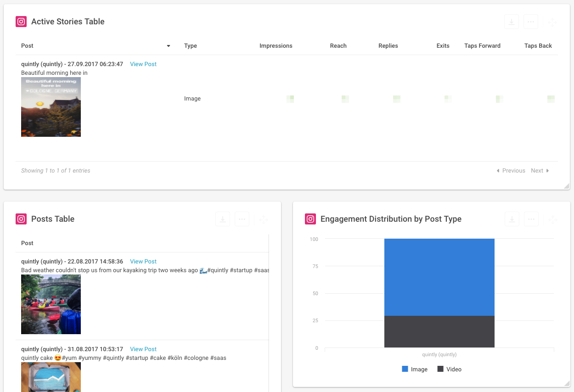The image size is (574, 392).
Task: Sort by the Exits column header
Action: click(443, 46)
